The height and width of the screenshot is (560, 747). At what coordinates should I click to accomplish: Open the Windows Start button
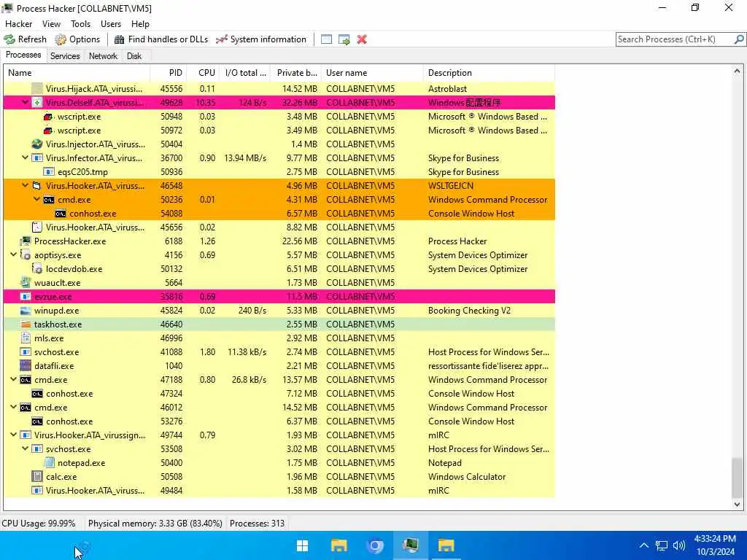[x=303, y=545]
